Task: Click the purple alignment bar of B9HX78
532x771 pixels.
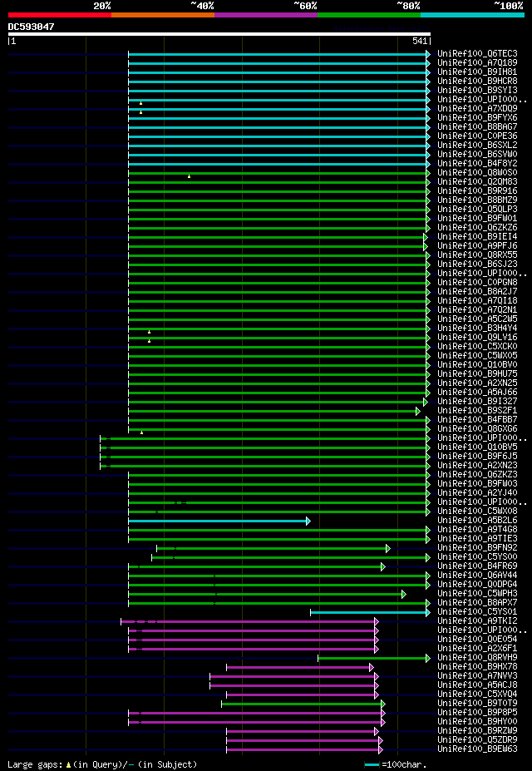Action: (300, 667)
